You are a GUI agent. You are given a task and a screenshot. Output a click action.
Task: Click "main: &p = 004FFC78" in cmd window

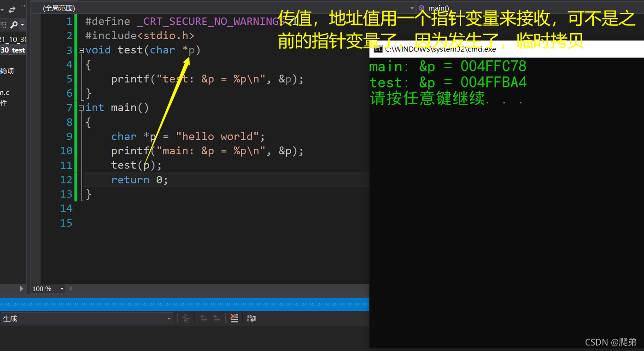[448, 67]
